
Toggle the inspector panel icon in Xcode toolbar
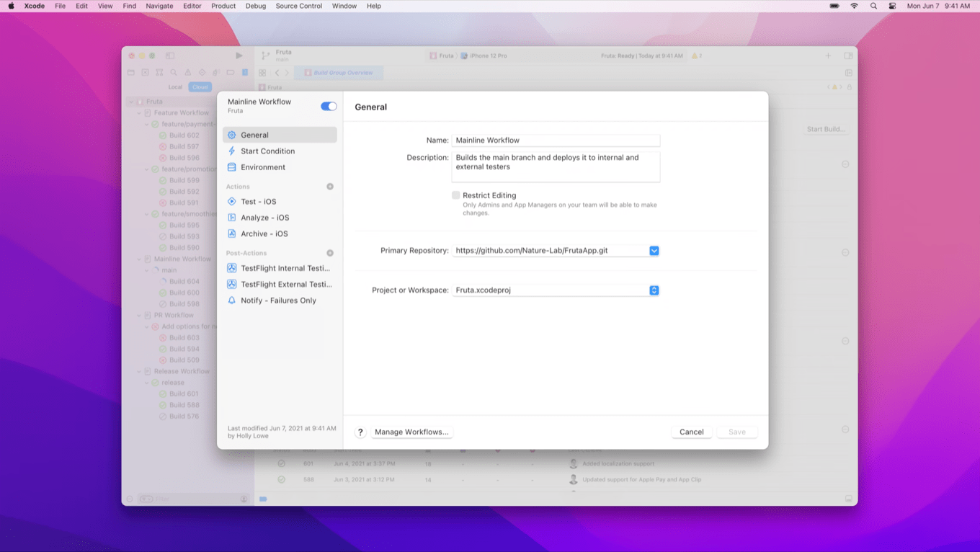(x=849, y=55)
